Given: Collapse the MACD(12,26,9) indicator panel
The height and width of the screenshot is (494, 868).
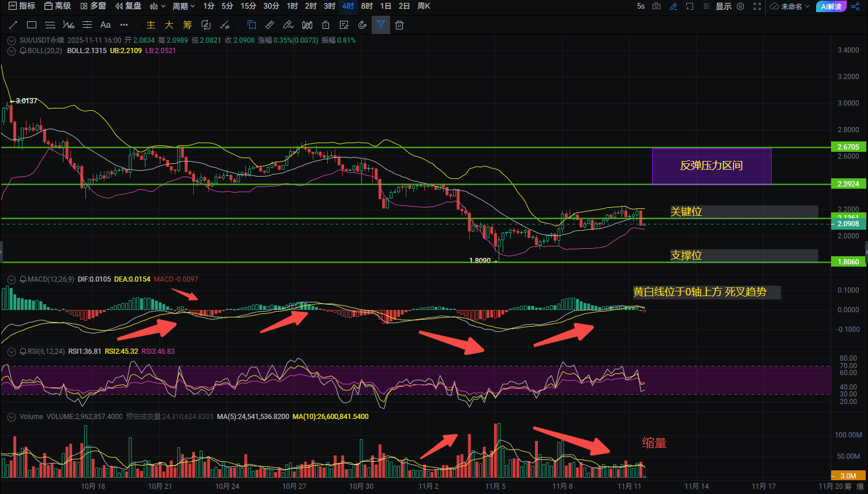Looking at the screenshot, I should pyautogui.click(x=12, y=279).
